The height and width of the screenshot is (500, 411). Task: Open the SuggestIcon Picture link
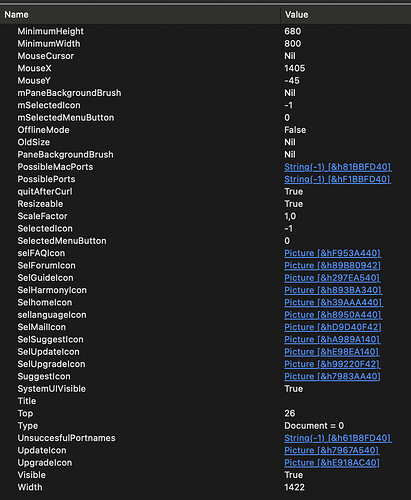pyautogui.click(x=332, y=377)
